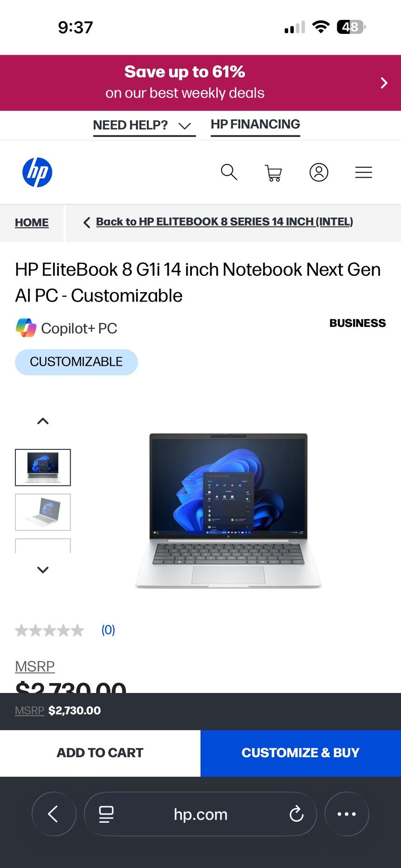Open the tabs icon beside hp.com
The height and width of the screenshot is (868, 401).
(106, 814)
